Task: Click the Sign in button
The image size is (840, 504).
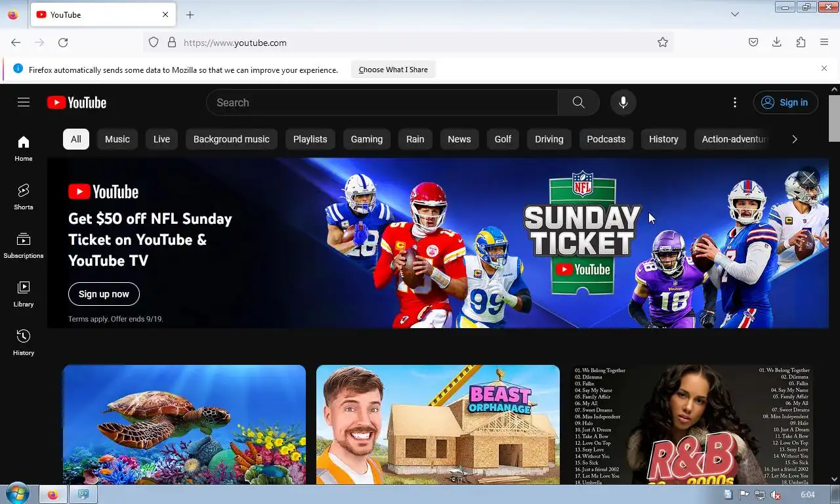Action: point(786,102)
